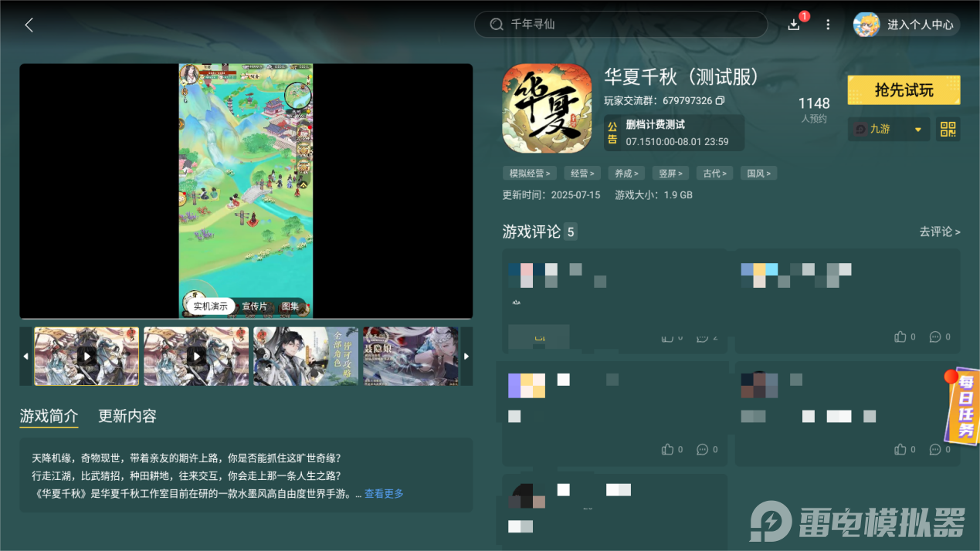Play the 聂隐娘 video thumbnail
The image size is (980, 551).
(x=410, y=356)
